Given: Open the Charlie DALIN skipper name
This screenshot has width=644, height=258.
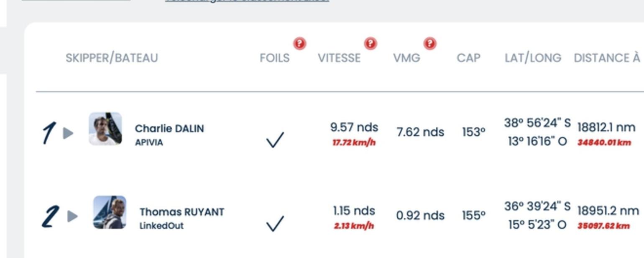Looking at the screenshot, I should tap(169, 129).
